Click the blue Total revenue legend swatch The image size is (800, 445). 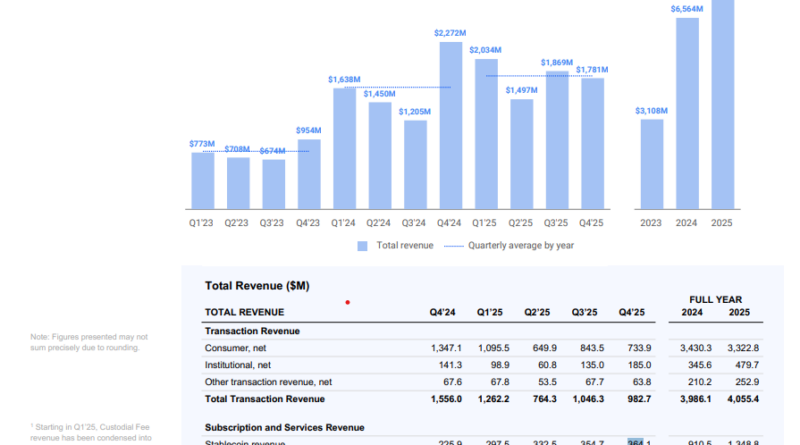pyautogui.click(x=363, y=245)
